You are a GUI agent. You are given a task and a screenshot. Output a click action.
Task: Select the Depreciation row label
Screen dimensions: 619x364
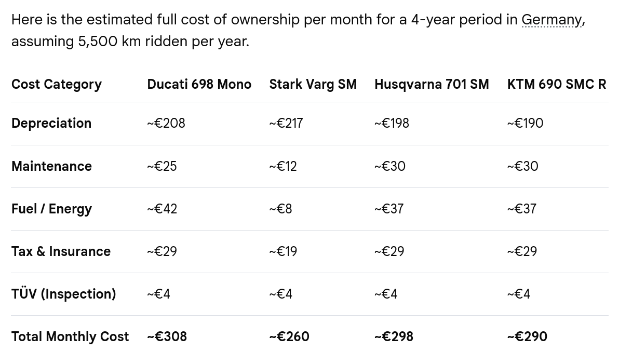pos(51,123)
